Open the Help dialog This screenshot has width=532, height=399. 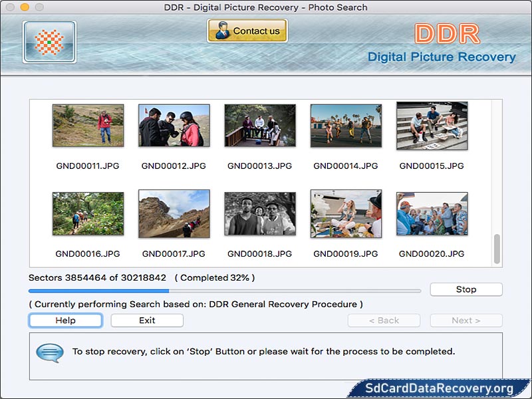65,321
